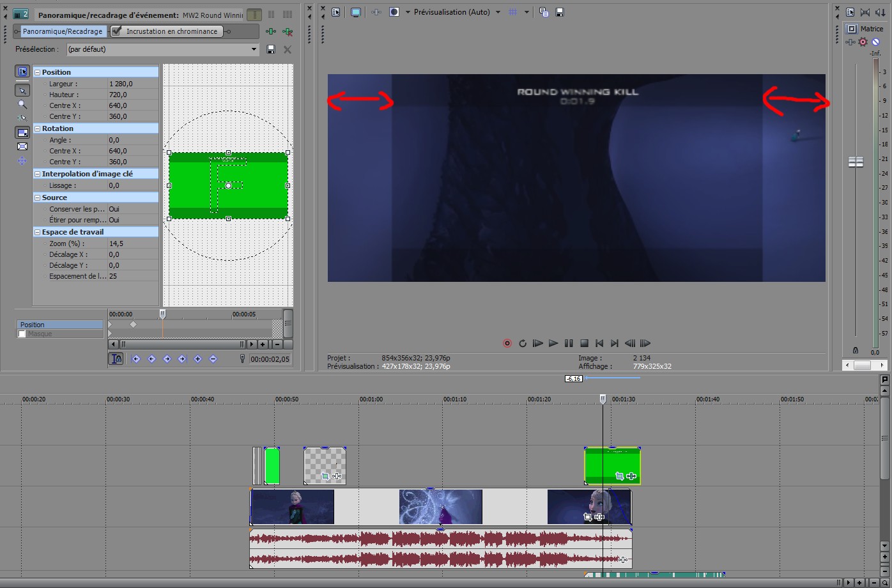Edit the Largeur value 1 280,0
The width and height of the screenshot is (892, 588).
click(x=133, y=84)
